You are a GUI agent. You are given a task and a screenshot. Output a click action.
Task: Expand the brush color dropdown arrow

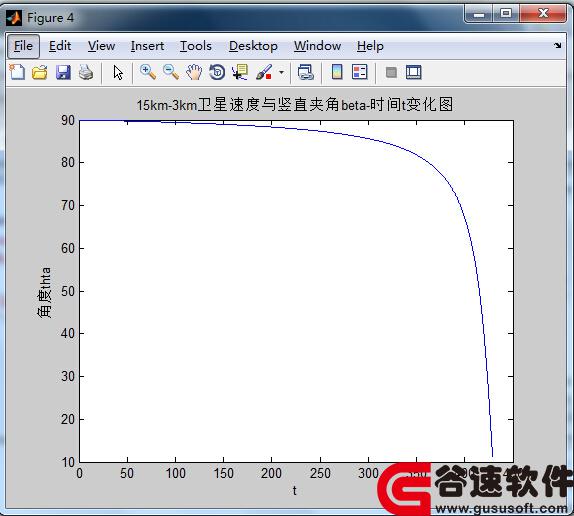click(281, 72)
